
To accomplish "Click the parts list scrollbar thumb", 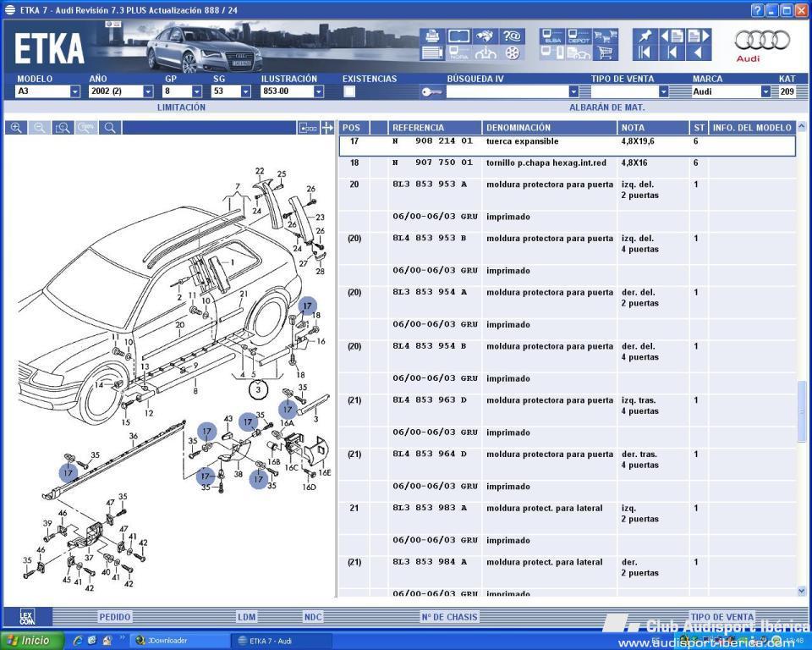I will coord(802,411).
